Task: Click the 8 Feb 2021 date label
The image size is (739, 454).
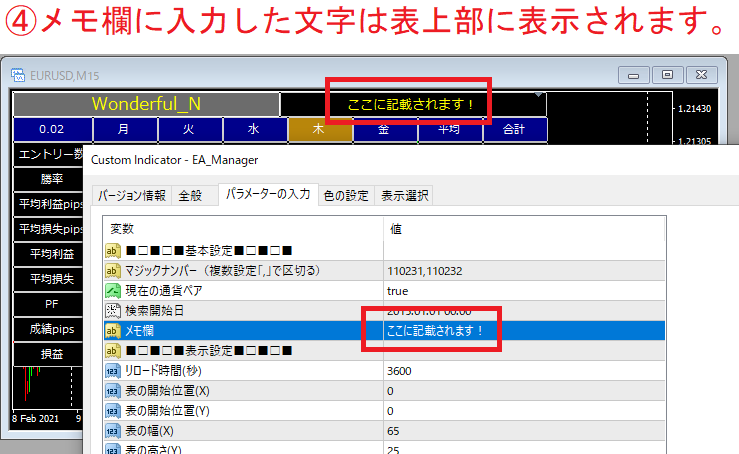Action: pyautogui.click(x=35, y=419)
